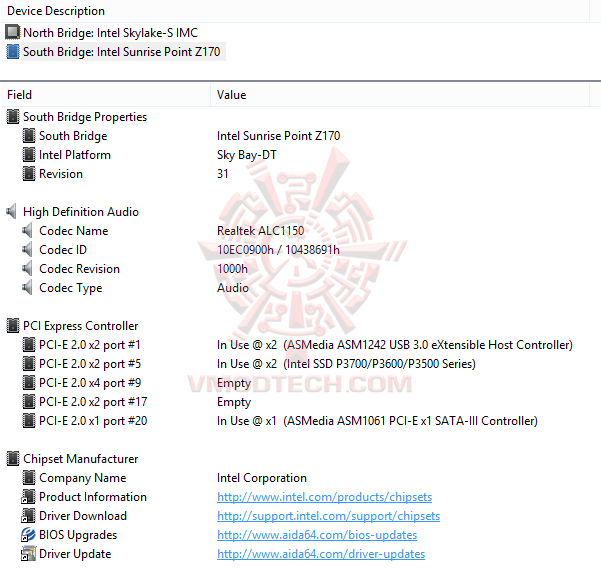Click the South Bridge Properties group icon
This screenshot has width=601, height=573.
13,117
